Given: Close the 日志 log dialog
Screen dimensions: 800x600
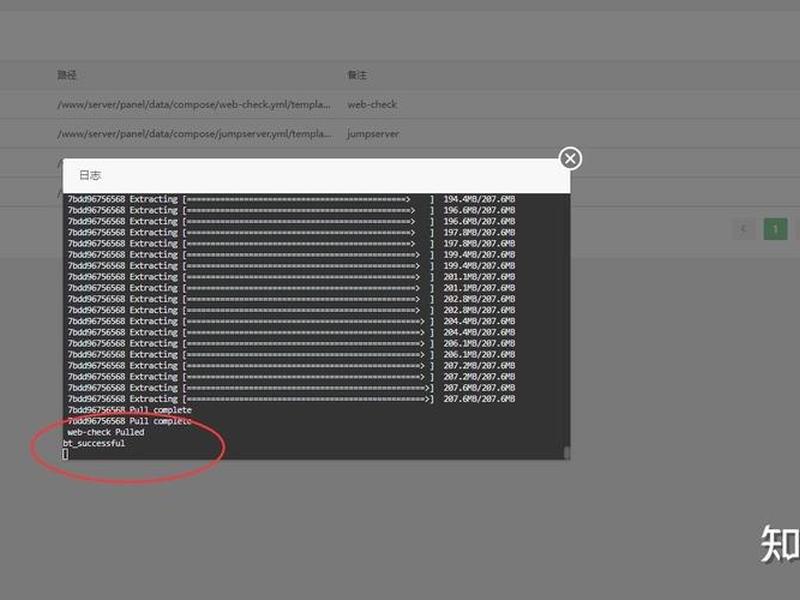Looking at the screenshot, I should 570,159.
